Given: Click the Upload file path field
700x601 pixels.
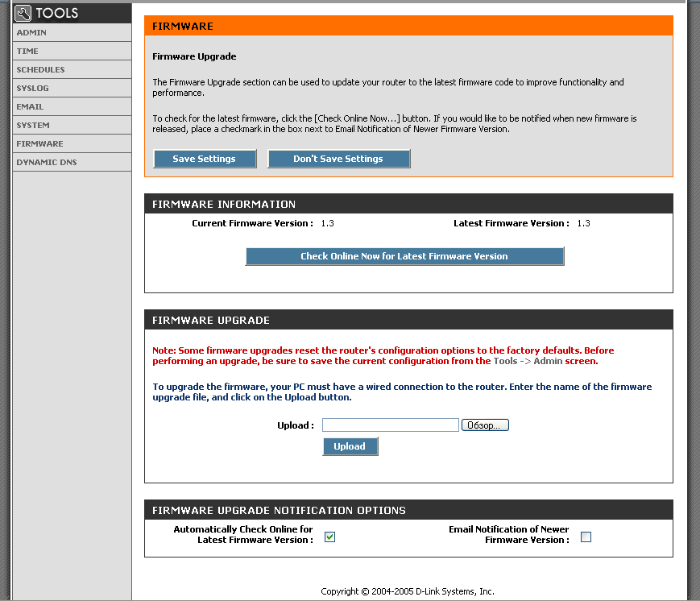Looking at the screenshot, I should [390, 425].
